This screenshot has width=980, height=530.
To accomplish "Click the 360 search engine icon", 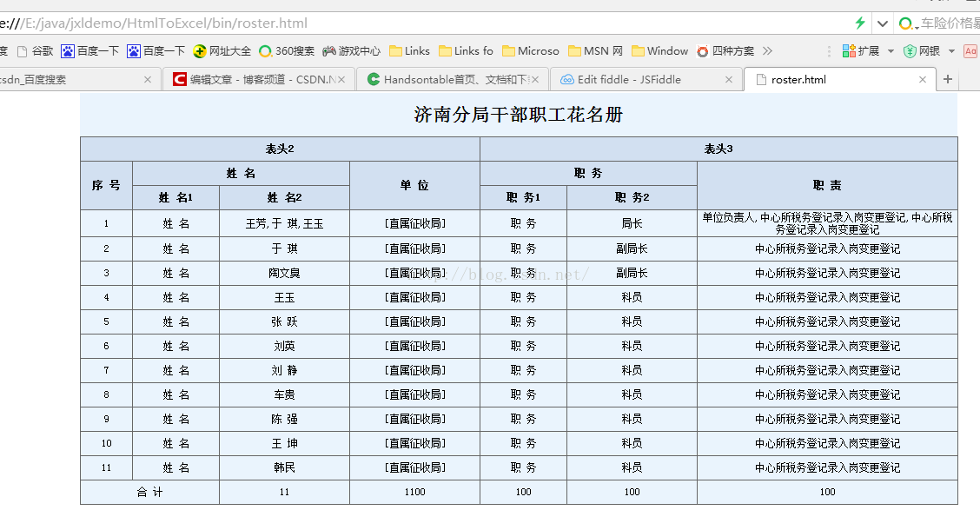I will click(x=905, y=23).
